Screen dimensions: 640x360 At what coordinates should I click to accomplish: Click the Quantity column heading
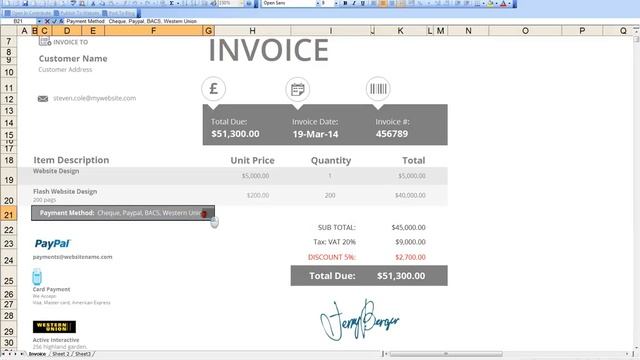click(331, 160)
